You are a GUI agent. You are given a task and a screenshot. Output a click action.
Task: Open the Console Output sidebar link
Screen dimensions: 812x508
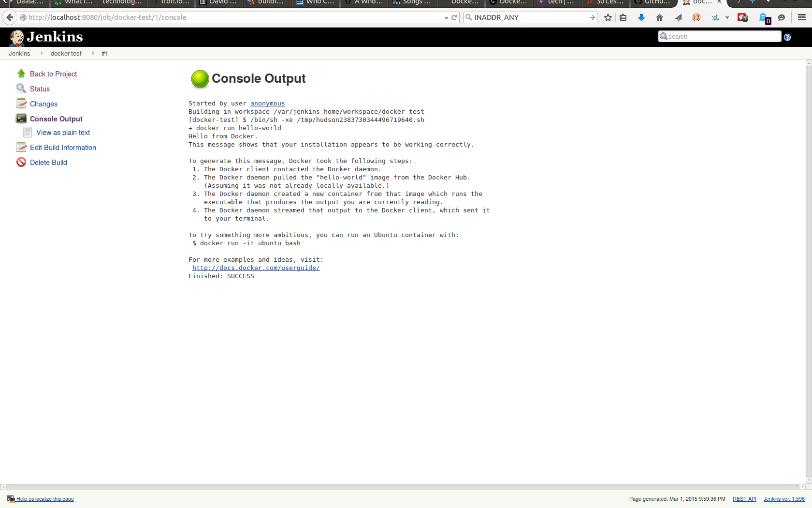56,119
